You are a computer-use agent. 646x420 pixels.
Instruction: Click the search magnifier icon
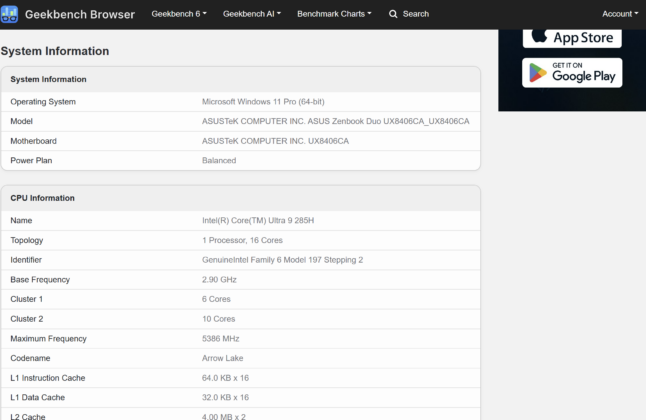click(x=393, y=14)
